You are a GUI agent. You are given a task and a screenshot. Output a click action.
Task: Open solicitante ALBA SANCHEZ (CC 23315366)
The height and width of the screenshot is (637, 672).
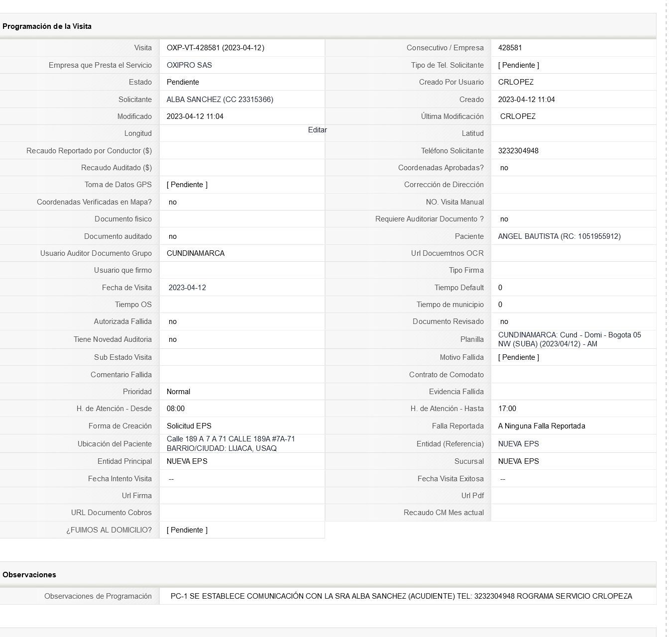(x=220, y=100)
